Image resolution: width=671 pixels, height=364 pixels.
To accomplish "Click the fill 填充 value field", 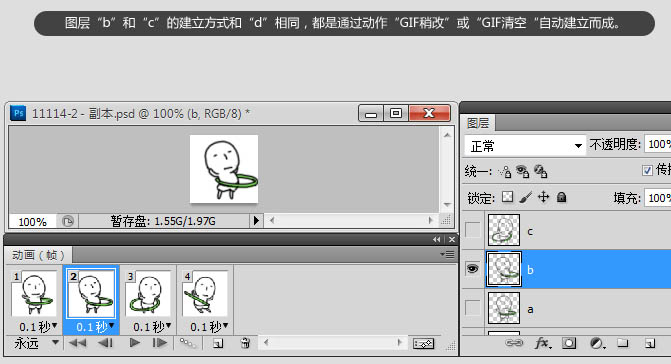I will pyautogui.click(x=658, y=198).
